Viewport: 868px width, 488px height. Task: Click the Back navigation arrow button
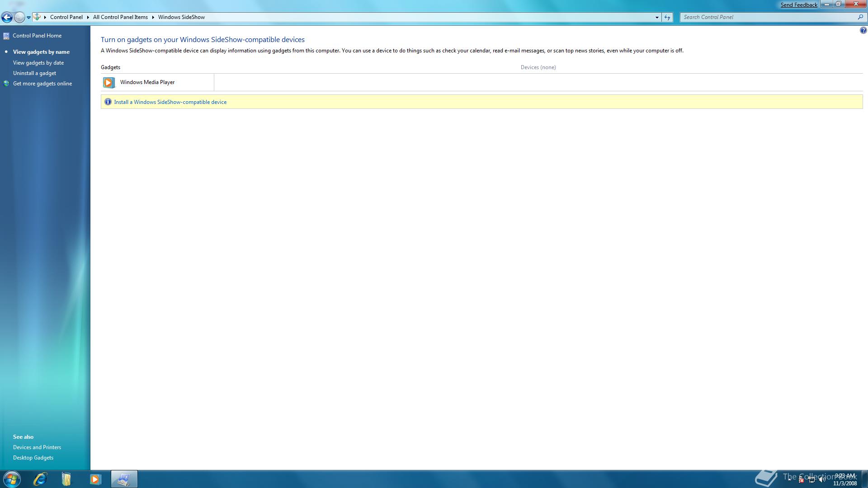tap(7, 17)
